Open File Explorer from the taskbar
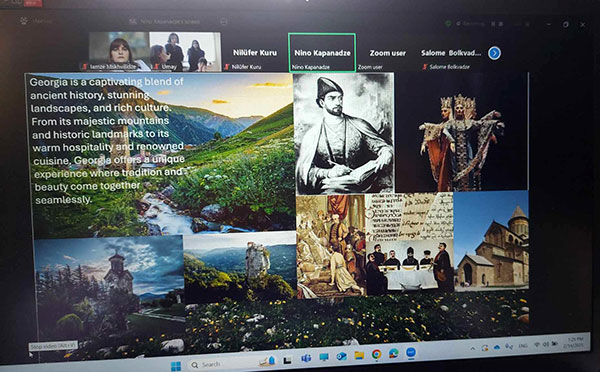Screen dimensions: 600x372 359,356
